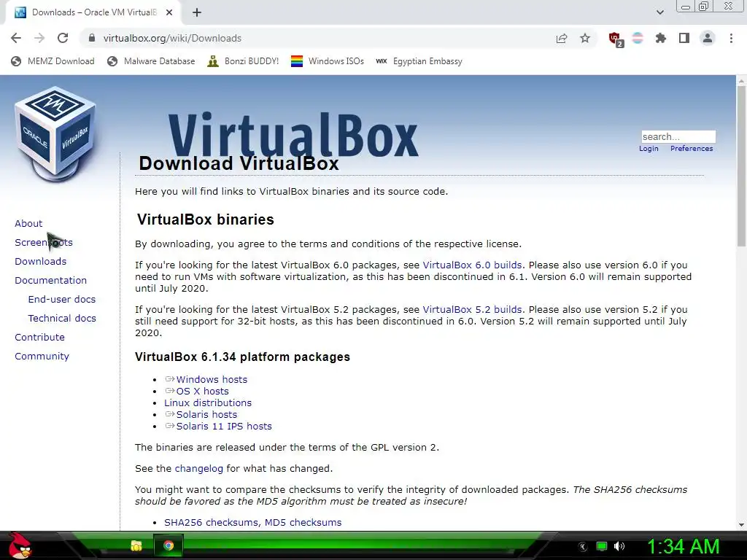Screen dimensions: 747x560
Task: Select the Downloads – Oracle VM VirtualBox tab
Action: pyautogui.click(x=93, y=12)
